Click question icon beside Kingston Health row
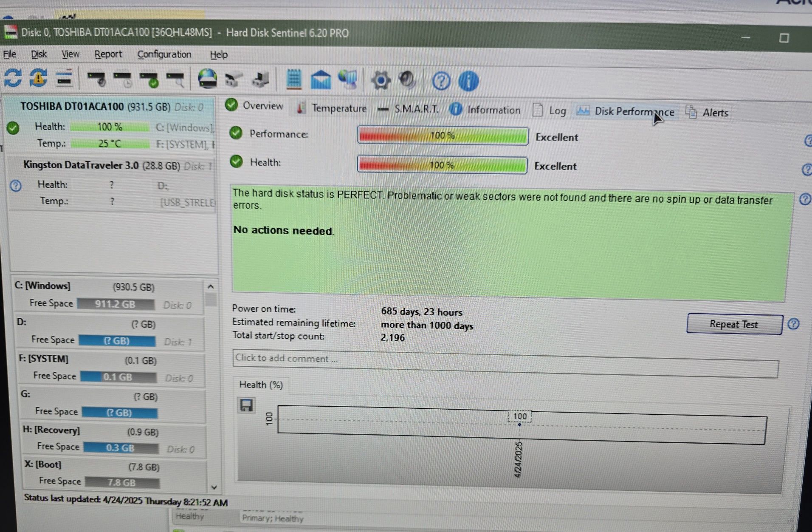This screenshot has height=532, width=812. pos(16,186)
